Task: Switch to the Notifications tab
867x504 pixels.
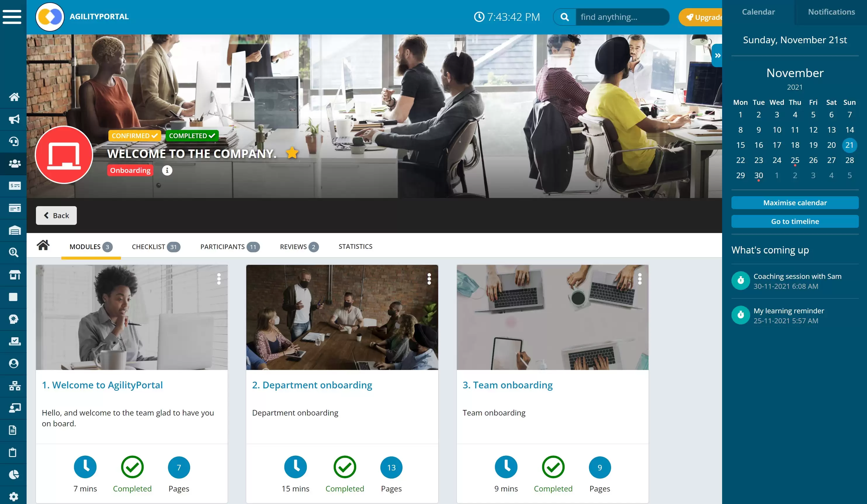Action: point(831,12)
